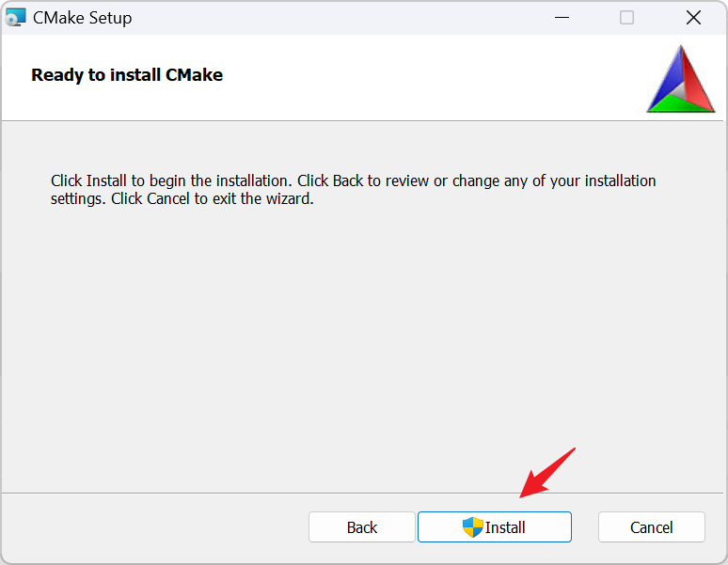Click the 'CMake Setup' window title text

(x=82, y=18)
